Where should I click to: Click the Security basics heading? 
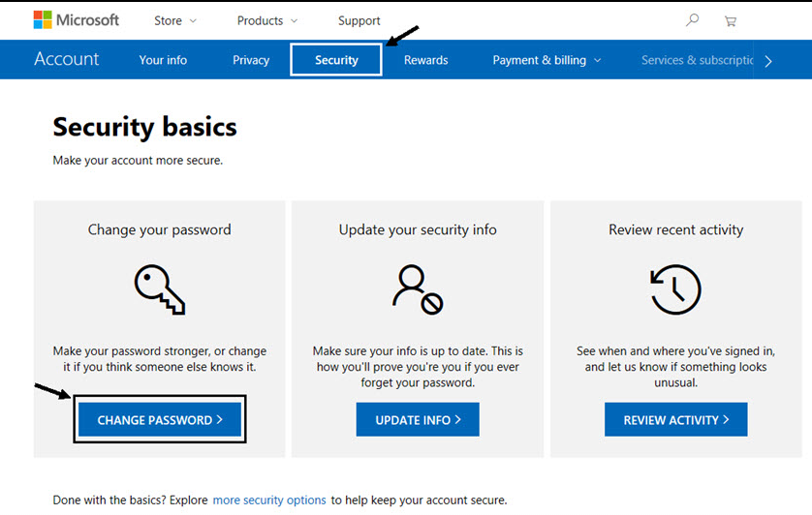pyautogui.click(x=144, y=128)
